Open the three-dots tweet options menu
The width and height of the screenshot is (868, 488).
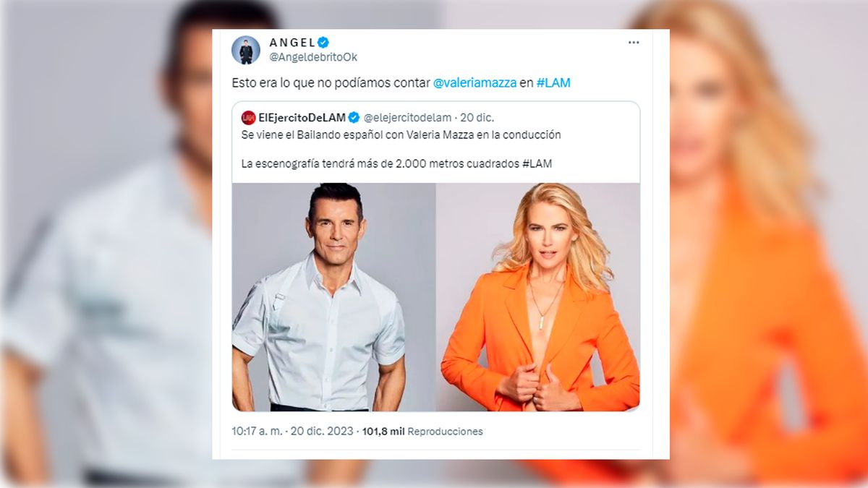point(633,43)
